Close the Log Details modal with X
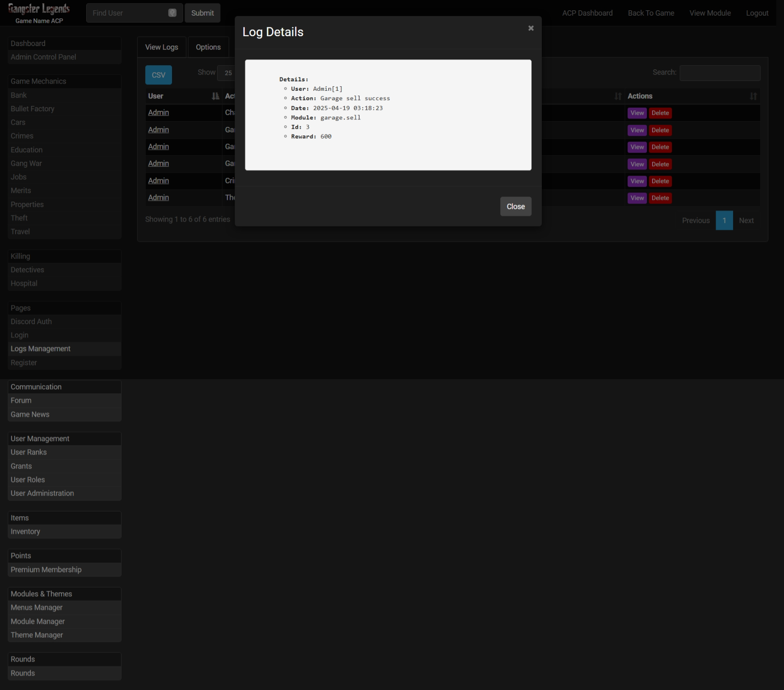 [x=531, y=28]
